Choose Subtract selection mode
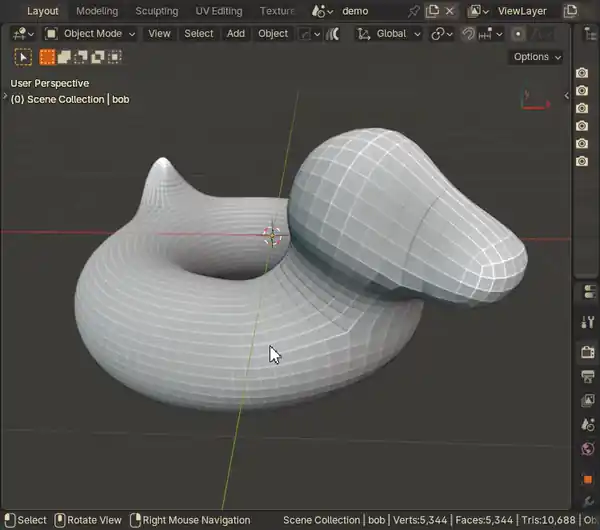This screenshot has height=530, width=600. point(81,57)
